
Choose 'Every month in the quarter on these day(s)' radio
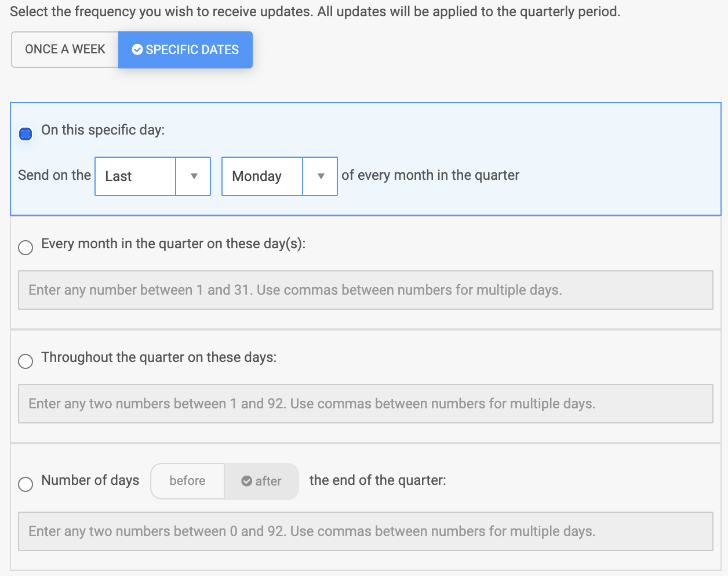26,248
